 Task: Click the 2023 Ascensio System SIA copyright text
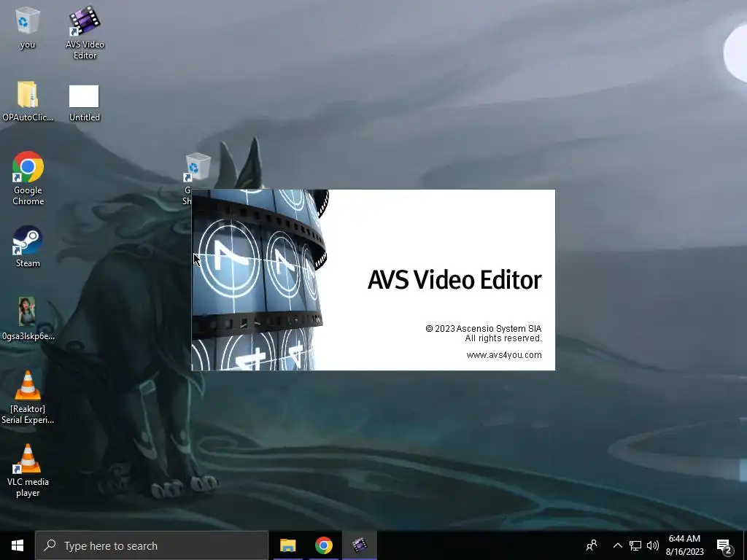click(484, 329)
